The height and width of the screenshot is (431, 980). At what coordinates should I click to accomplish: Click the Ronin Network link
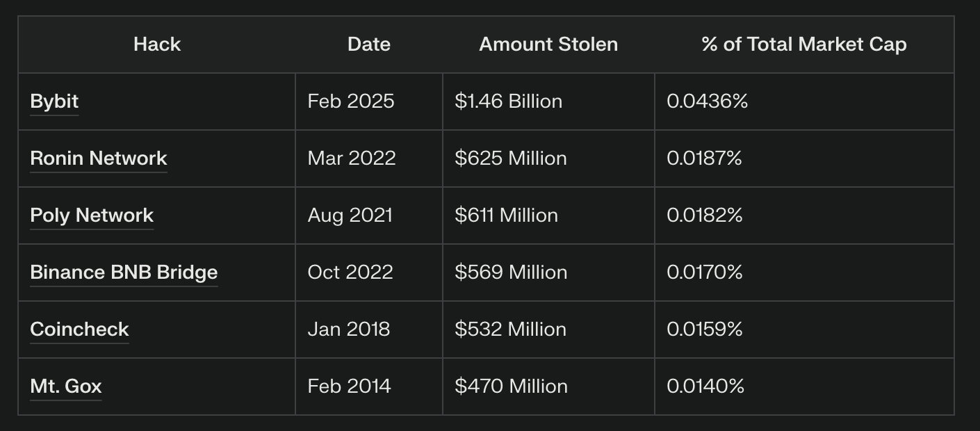coord(99,158)
